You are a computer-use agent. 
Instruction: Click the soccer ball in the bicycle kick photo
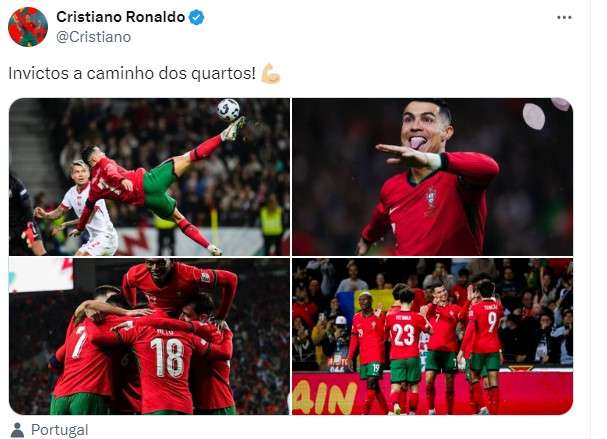click(228, 110)
